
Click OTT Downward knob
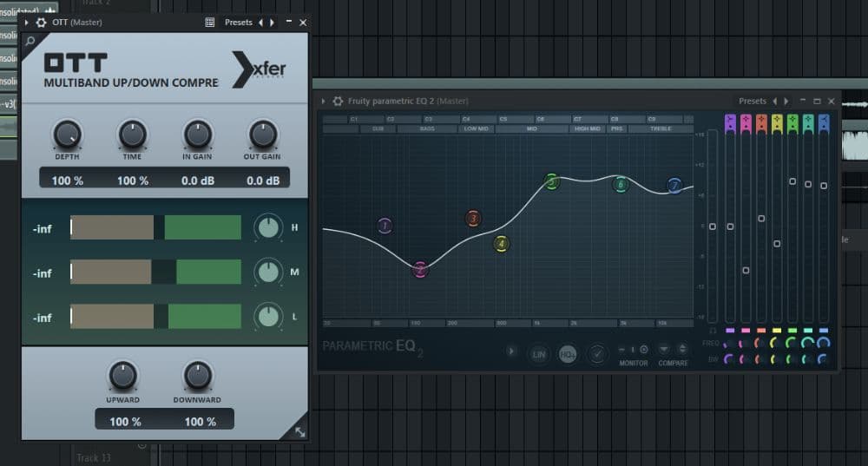(197, 376)
